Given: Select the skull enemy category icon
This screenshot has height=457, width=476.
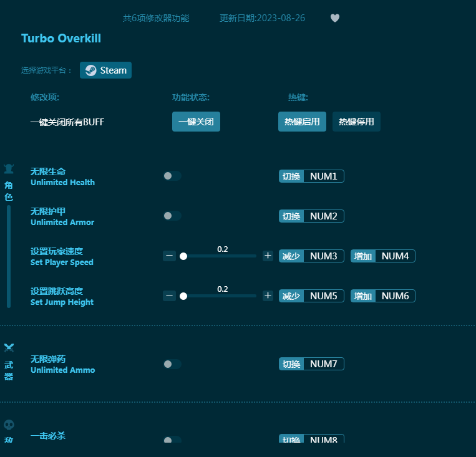Looking at the screenshot, I should [9, 425].
